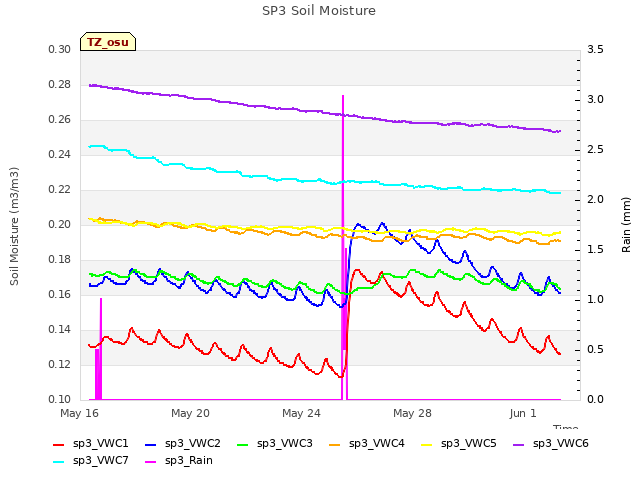640x480 pixels.
Task: Click the 0.20 soil moisture tick label
Action: 60,224
